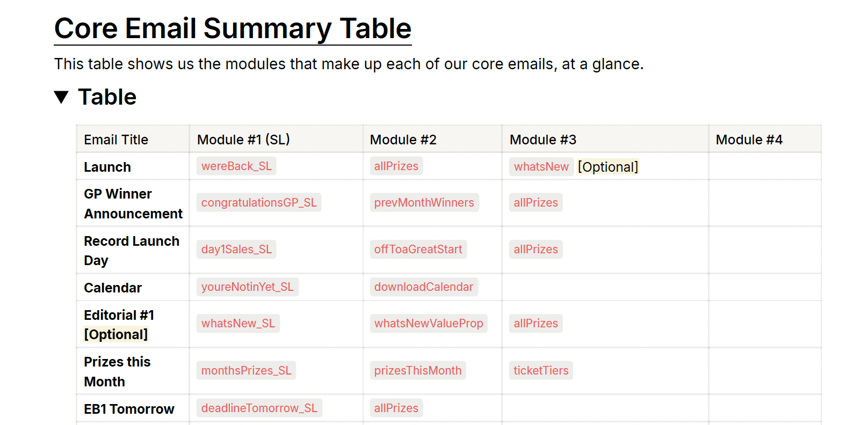The height and width of the screenshot is (425, 868).
Task: Click the GP Winner Announcement row title
Action: (x=133, y=203)
